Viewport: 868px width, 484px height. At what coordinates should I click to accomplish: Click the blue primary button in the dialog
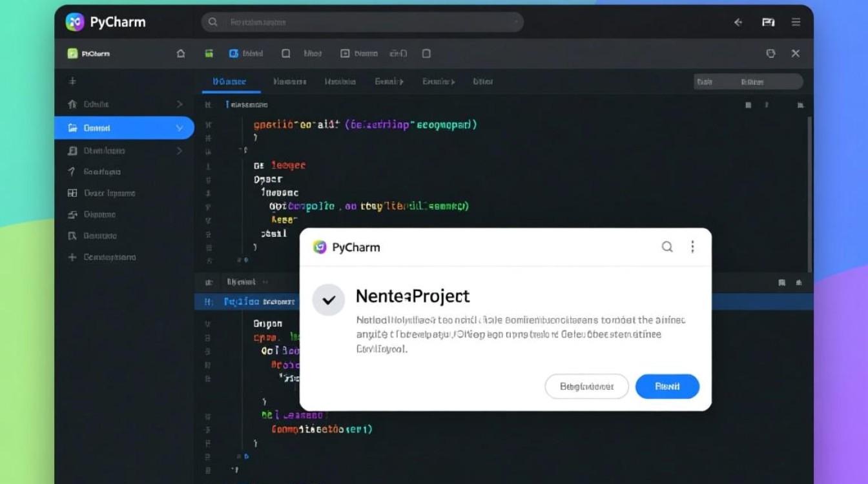[667, 387]
